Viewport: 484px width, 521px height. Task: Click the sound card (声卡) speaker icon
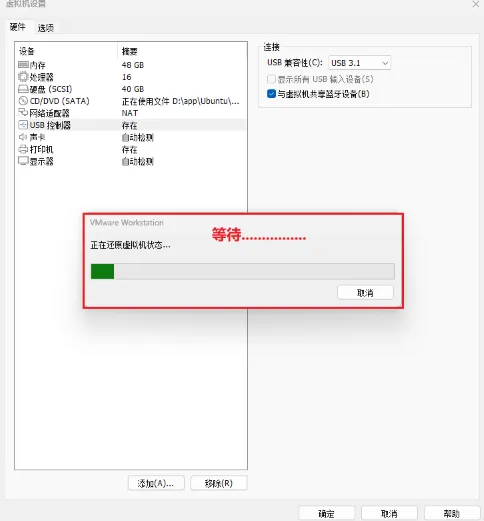(23, 137)
